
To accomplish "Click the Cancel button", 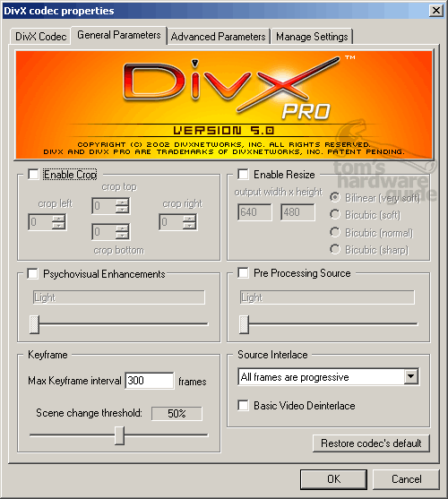I will (x=406, y=479).
